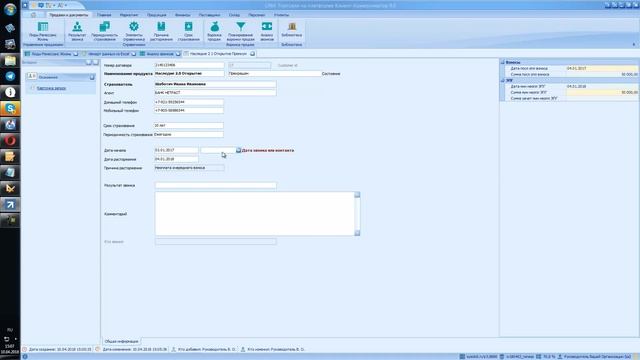
Task: Click the home icon left of the ribbon tabs
Action: pos(33,15)
